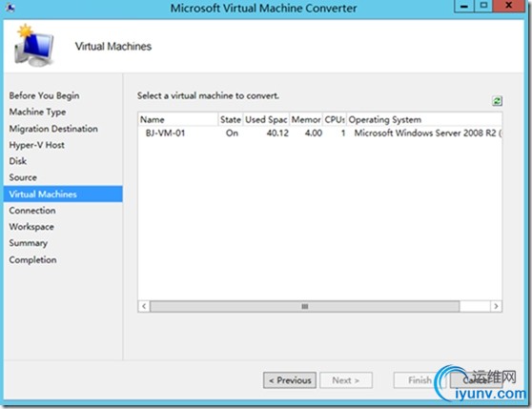Sort by Used Space column header
The height and width of the screenshot is (409, 532).
[266, 119]
